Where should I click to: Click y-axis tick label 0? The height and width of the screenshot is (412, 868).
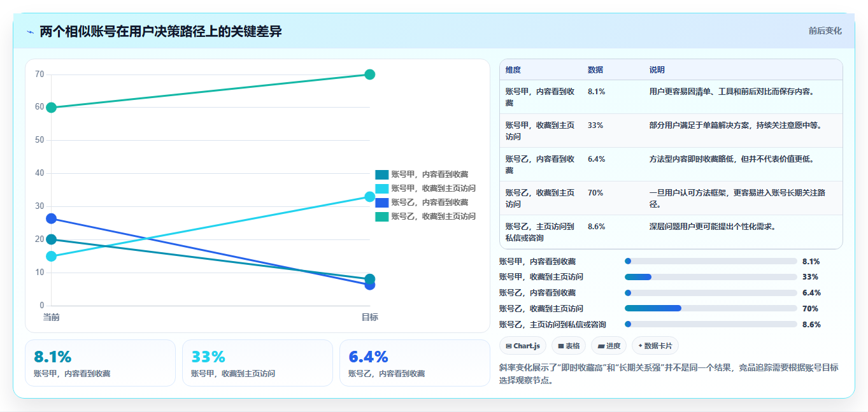point(41,306)
